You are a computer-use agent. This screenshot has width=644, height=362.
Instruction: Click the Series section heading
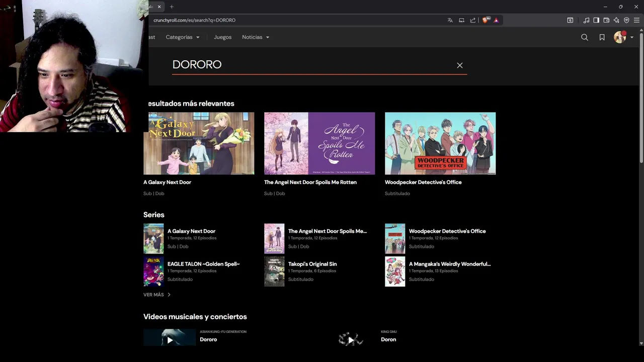pyautogui.click(x=154, y=215)
